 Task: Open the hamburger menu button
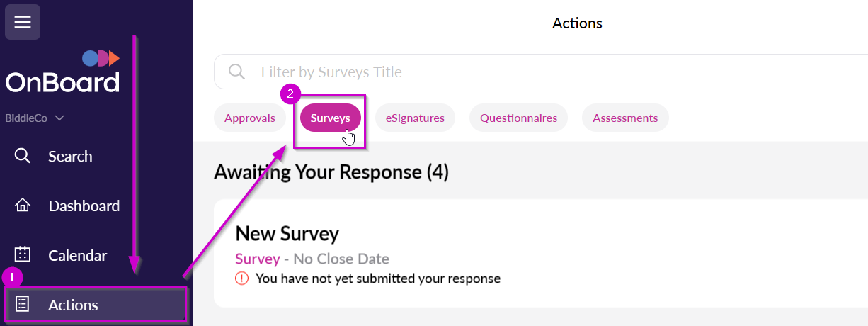point(23,22)
